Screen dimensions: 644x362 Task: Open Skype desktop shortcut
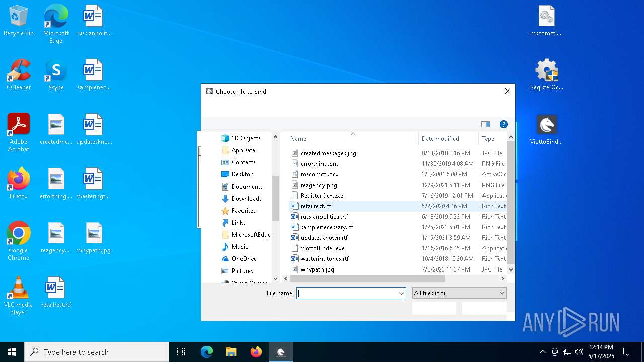(x=56, y=75)
